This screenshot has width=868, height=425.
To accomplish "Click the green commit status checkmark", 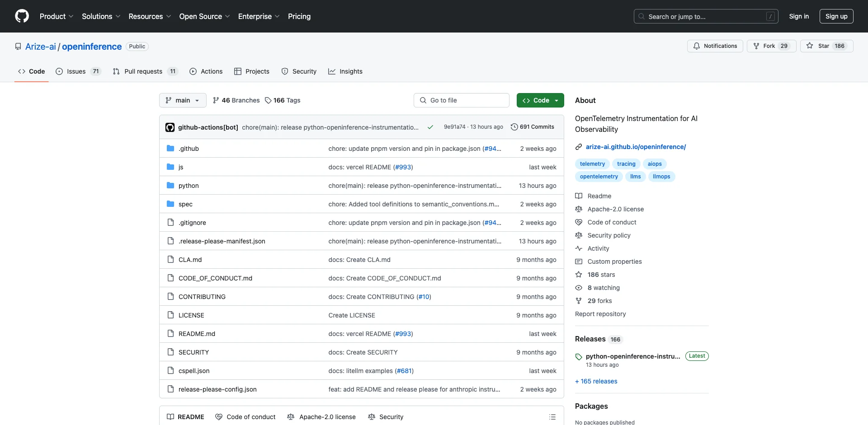I will click(x=430, y=127).
